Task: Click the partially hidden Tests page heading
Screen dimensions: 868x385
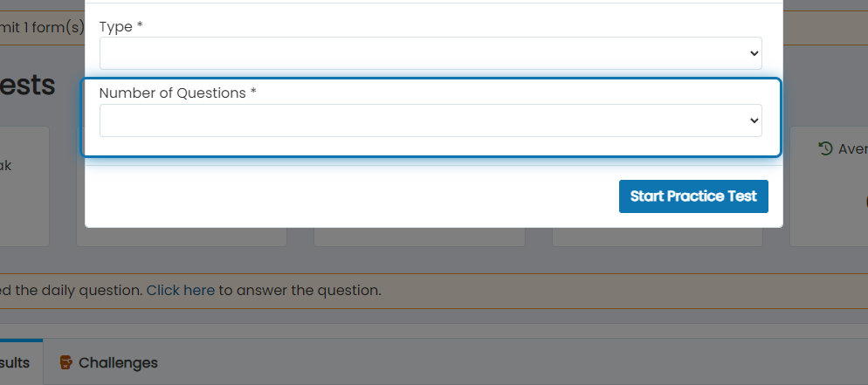Action: pyautogui.click(x=27, y=85)
